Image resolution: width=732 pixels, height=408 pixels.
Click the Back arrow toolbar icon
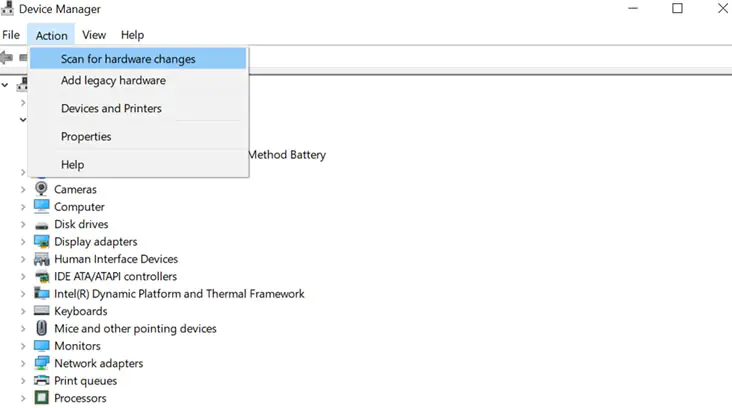(7, 57)
